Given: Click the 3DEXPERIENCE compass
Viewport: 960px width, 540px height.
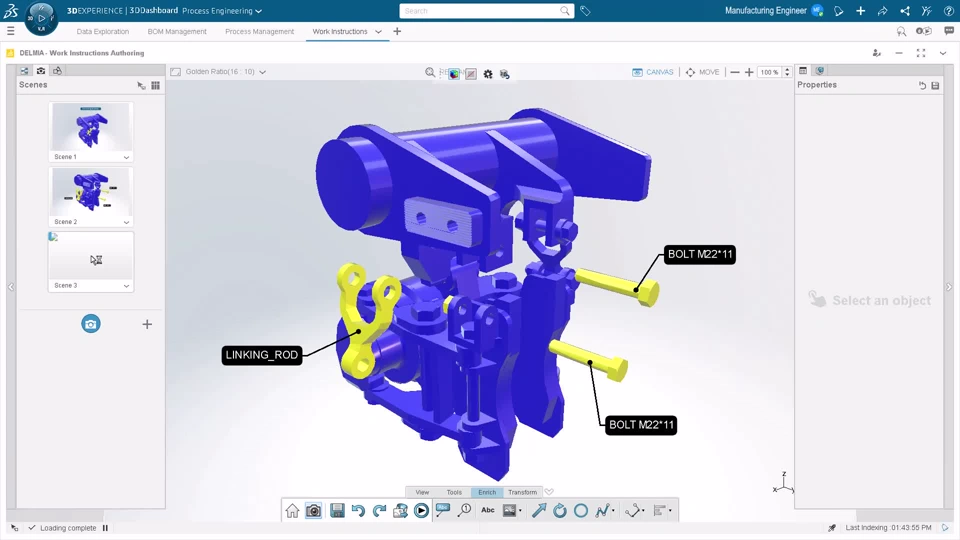Looking at the screenshot, I should click(42, 18).
